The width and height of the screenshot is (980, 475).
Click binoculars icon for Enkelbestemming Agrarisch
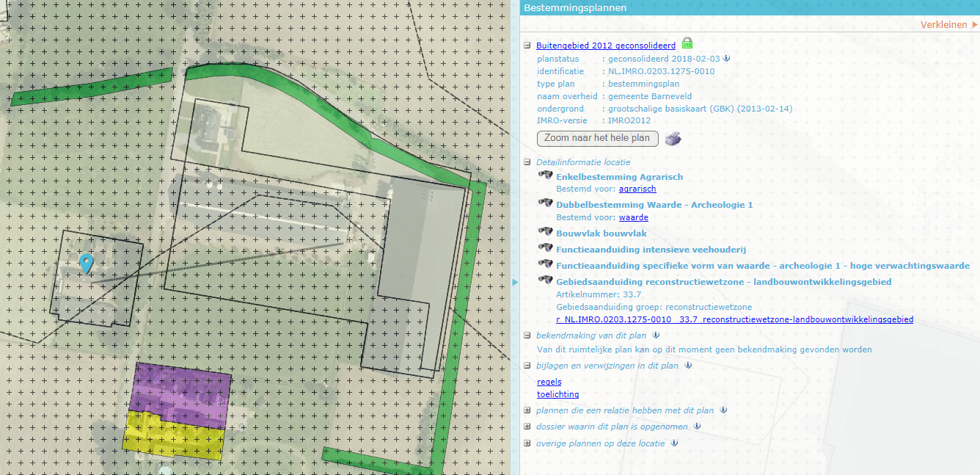pos(545,175)
